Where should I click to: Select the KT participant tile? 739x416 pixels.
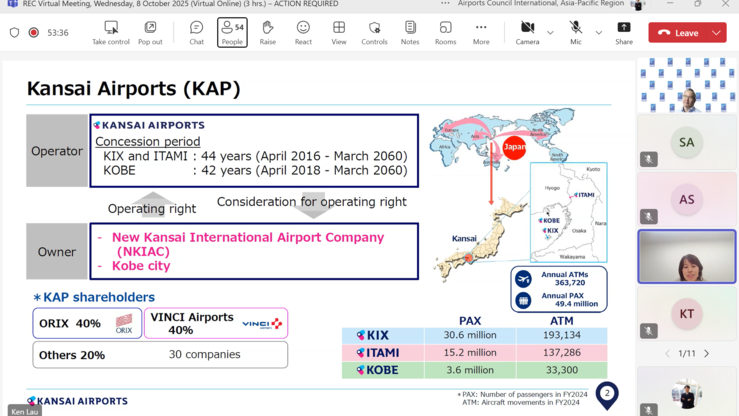click(x=686, y=314)
